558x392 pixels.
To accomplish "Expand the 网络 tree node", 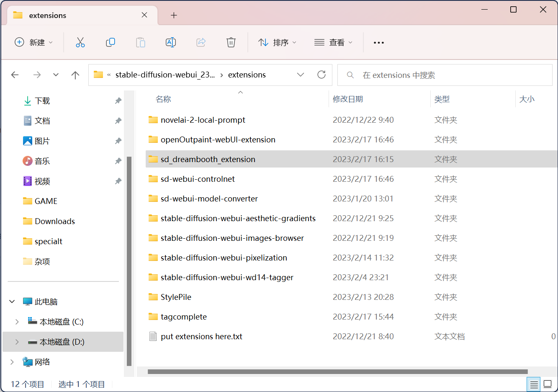I will (12, 362).
